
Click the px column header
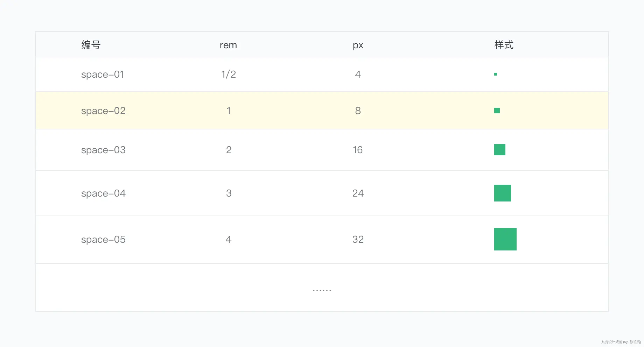(358, 45)
